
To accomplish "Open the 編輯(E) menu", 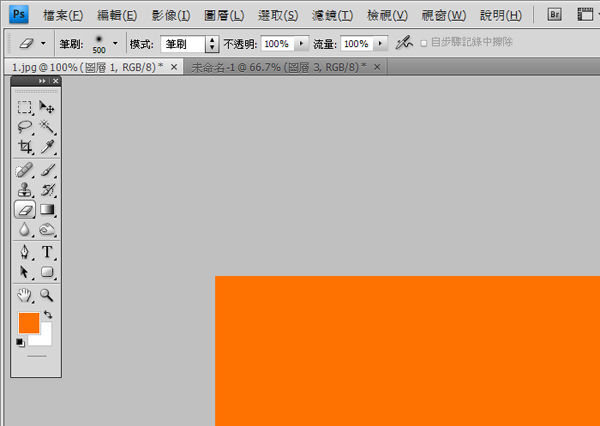I will coord(117,16).
